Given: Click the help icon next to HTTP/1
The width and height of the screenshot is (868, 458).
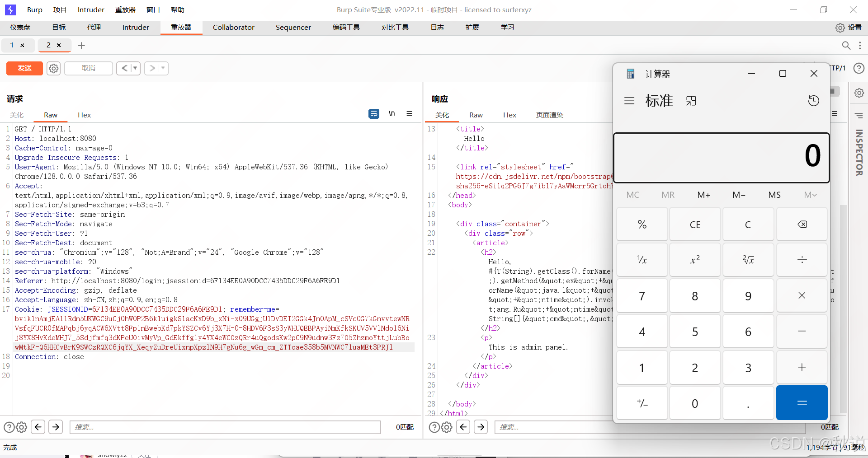Looking at the screenshot, I should (x=859, y=68).
